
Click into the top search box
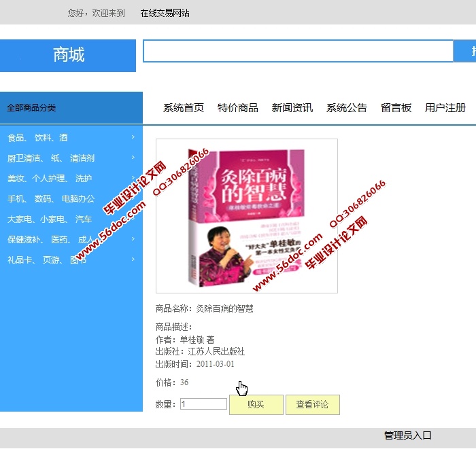coord(298,52)
